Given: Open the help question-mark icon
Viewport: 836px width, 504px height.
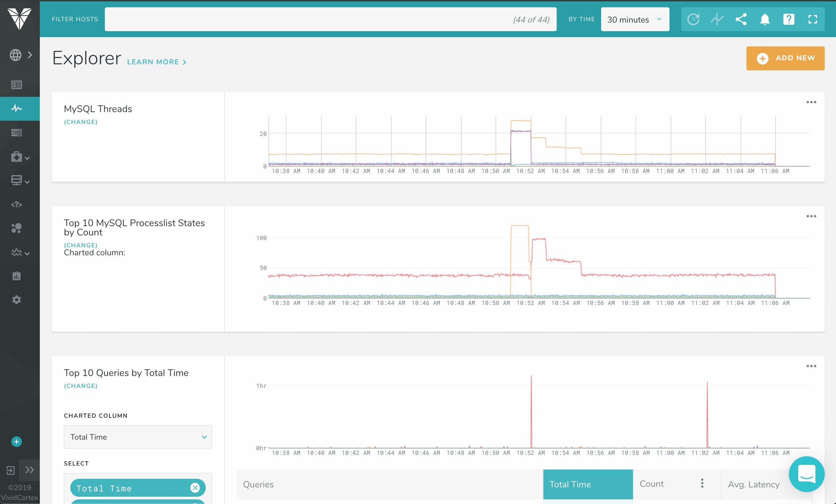Looking at the screenshot, I should (789, 19).
